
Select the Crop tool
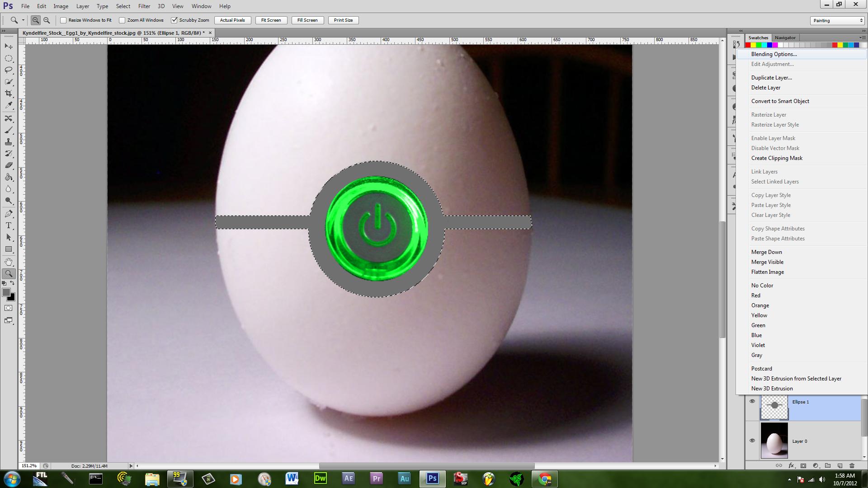[x=9, y=94]
